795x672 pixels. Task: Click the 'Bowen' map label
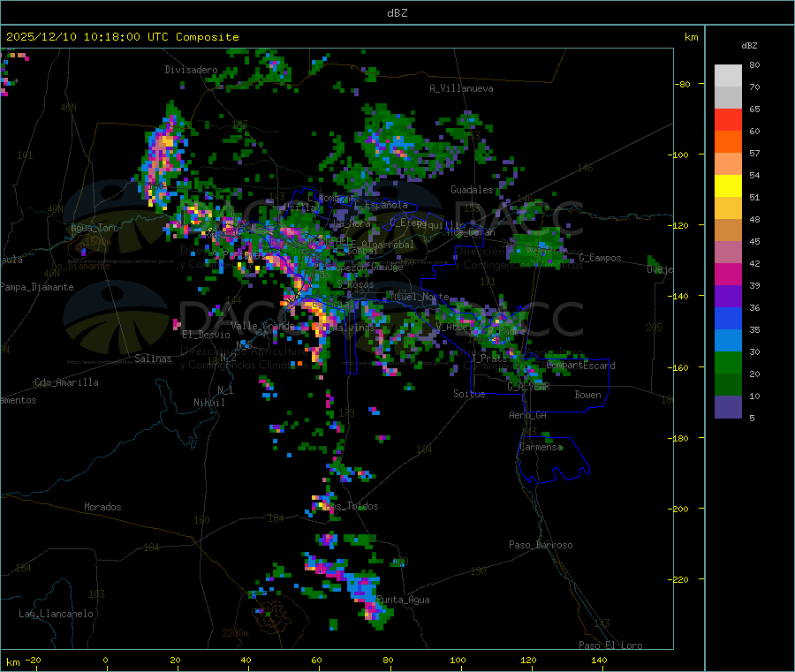pos(587,395)
